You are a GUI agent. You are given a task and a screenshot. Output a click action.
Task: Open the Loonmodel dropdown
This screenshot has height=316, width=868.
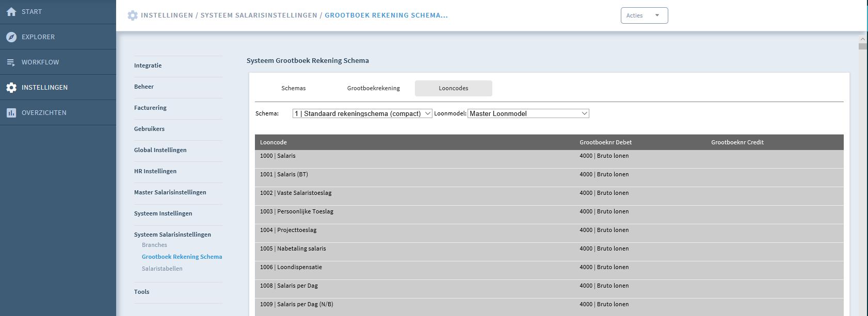click(x=528, y=113)
